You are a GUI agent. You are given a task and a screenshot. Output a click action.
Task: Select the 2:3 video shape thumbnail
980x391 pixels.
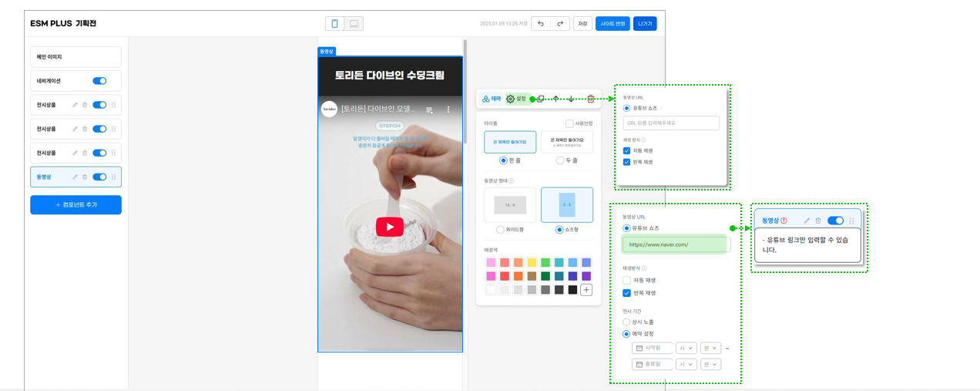[567, 204]
